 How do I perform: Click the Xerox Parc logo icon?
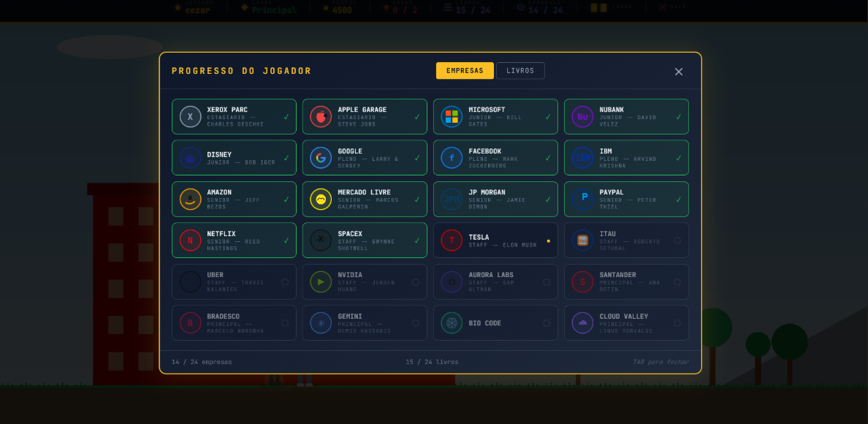pos(191,117)
